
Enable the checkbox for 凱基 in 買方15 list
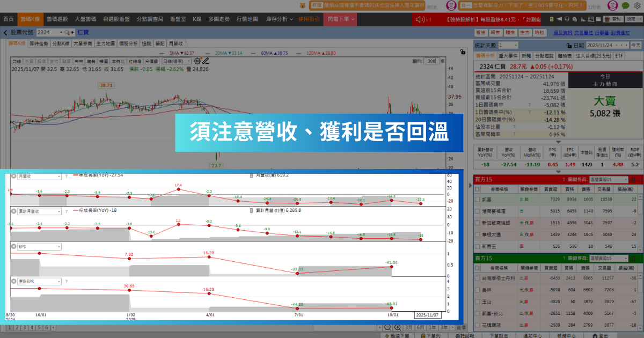[x=477, y=200]
